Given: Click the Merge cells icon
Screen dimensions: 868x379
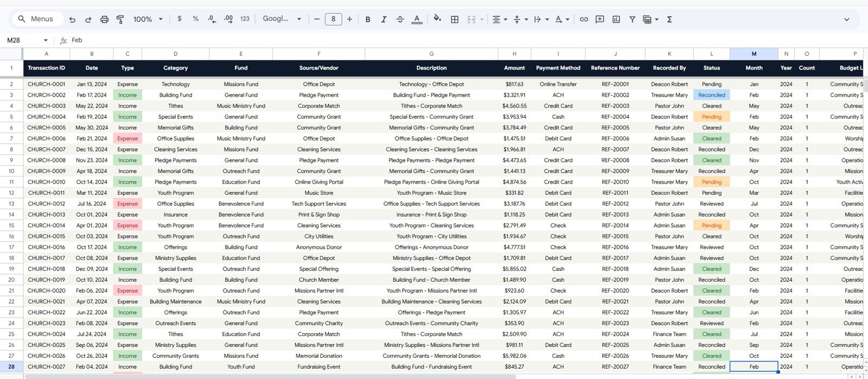Looking at the screenshot, I should (x=471, y=19).
